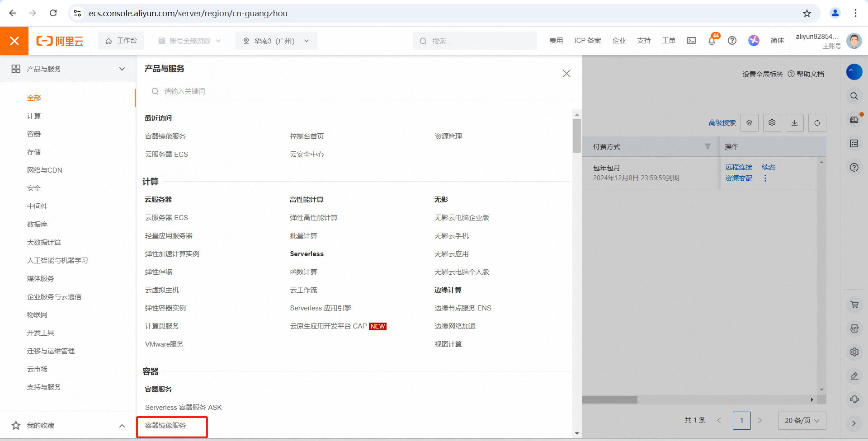Screen dimensions: 868x441
Task: Collapse the 我的收藏 favorites section
Action: (x=122, y=426)
